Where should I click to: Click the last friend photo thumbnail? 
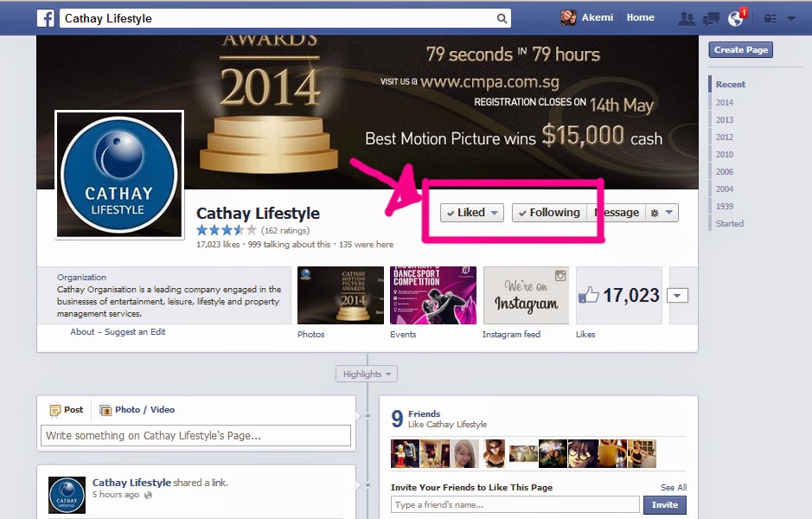[x=642, y=453]
